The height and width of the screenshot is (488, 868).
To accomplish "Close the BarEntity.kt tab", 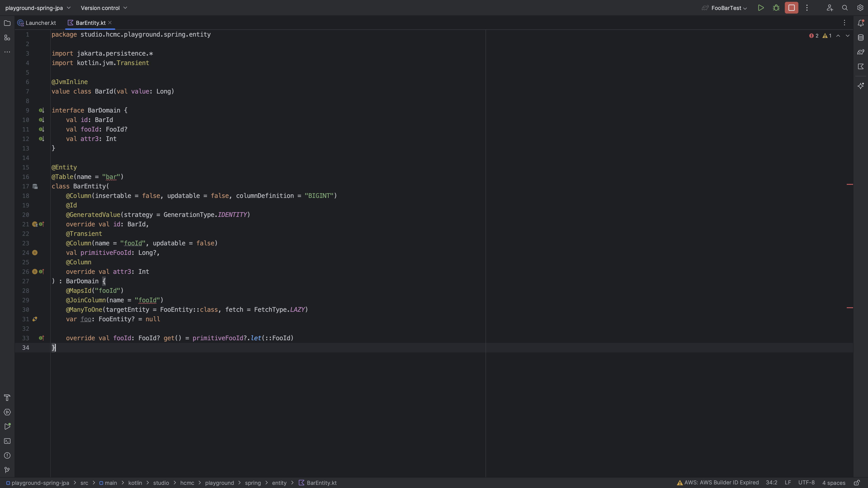I will click(110, 23).
